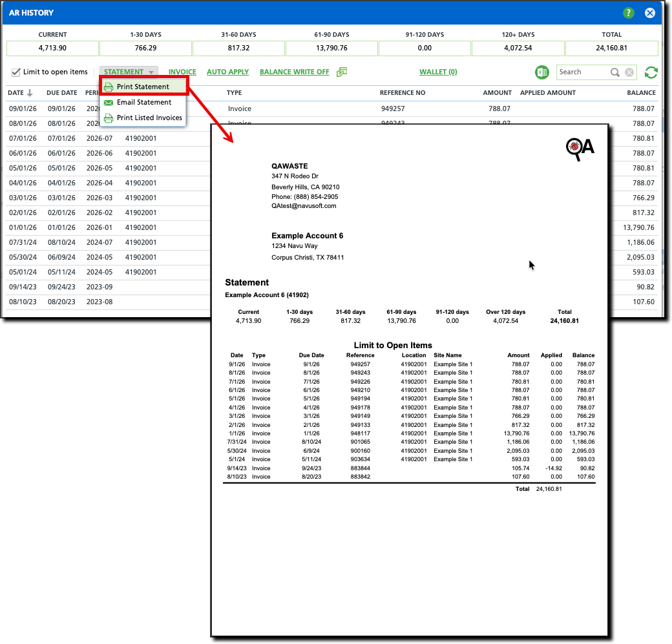Click inside the Search input field
The width and height of the screenshot is (672, 644).
coord(583,72)
